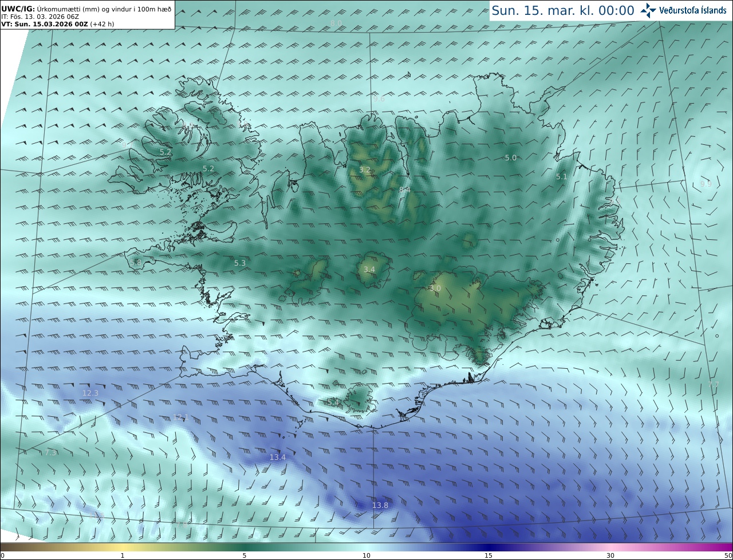Viewport: 733px width, 560px height.
Task: Click the 13.8 value on the map
Action: [380, 505]
